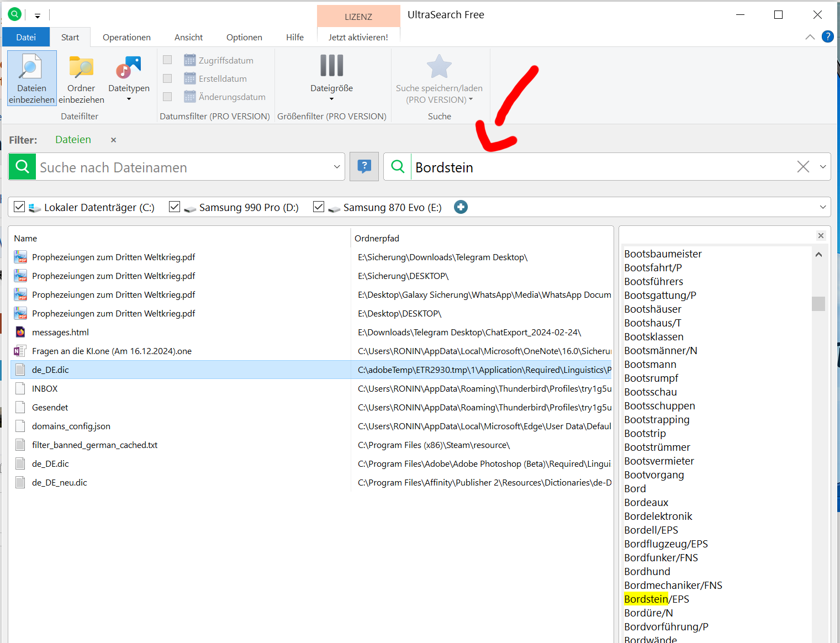Viewport: 840px width, 643px height.
Task: Click the UltraSearch app icon in title bar
Action: [15, 14]
